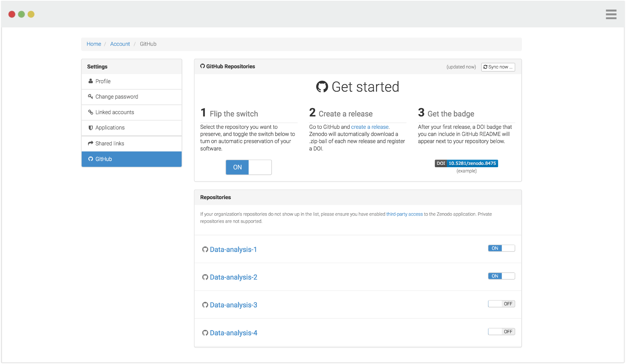626x364 pixels.
Task: Click the arrow icon beside Shared links
Action: (90, 143)
